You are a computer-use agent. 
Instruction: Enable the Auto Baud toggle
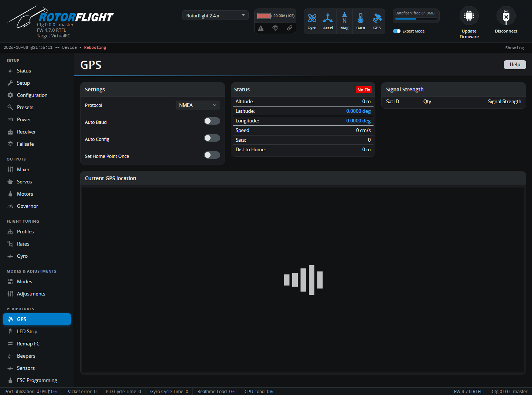click(x=212, y=121)
